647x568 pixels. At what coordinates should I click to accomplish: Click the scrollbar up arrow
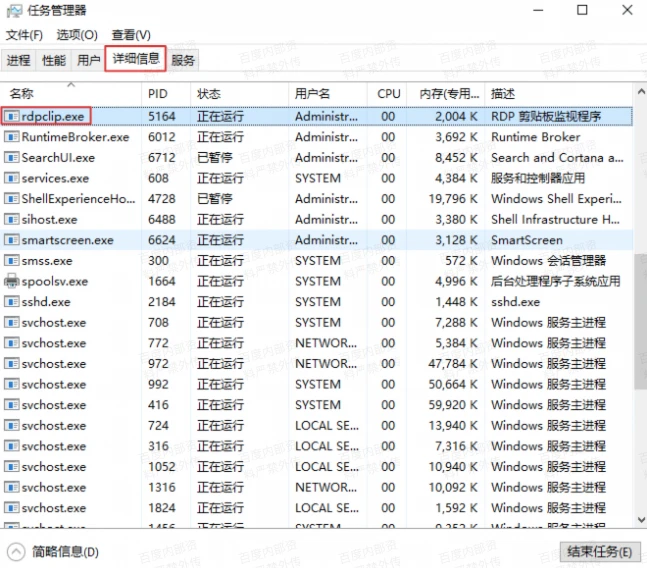(641, 92)
